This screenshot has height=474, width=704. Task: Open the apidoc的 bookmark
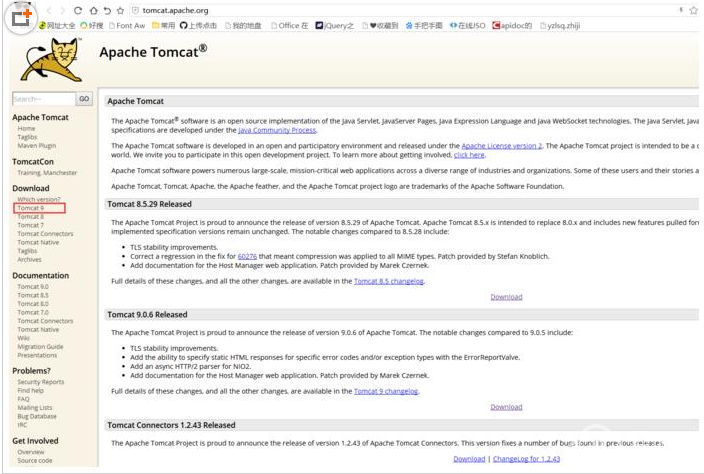click(x=512, y=26)
